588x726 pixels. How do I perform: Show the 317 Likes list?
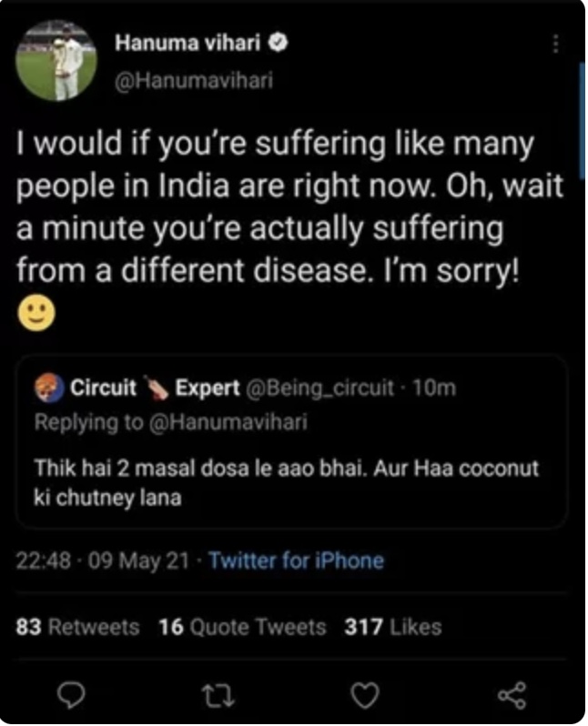click(x=393, y=627)
